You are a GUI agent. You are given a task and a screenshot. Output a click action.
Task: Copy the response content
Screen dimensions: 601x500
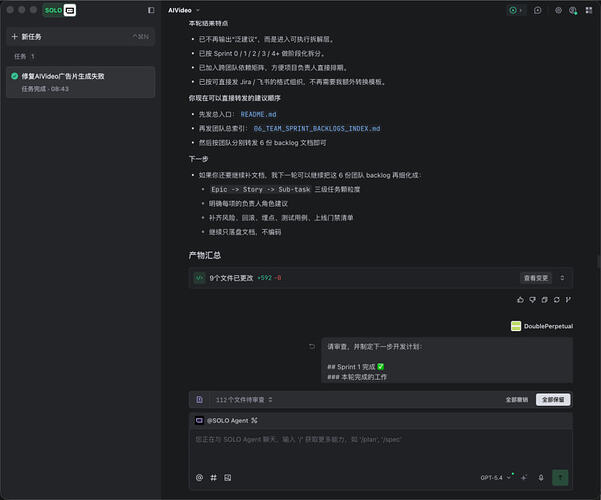[x=544, y=300]
